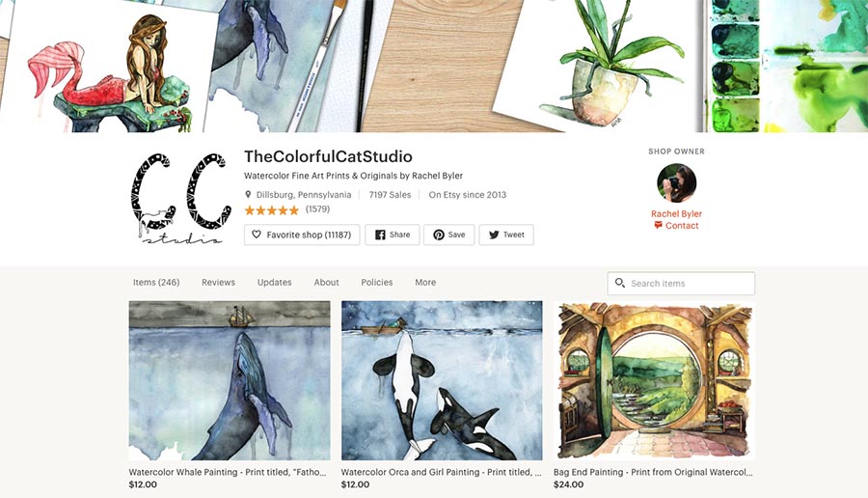The width and height of the screenshot is (868, 498).
Task: Click the message icon beside Contact
Action: (658, 225)
